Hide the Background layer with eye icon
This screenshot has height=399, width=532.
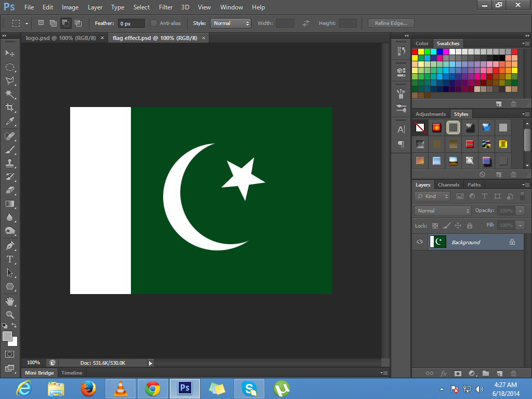point(420,242)
